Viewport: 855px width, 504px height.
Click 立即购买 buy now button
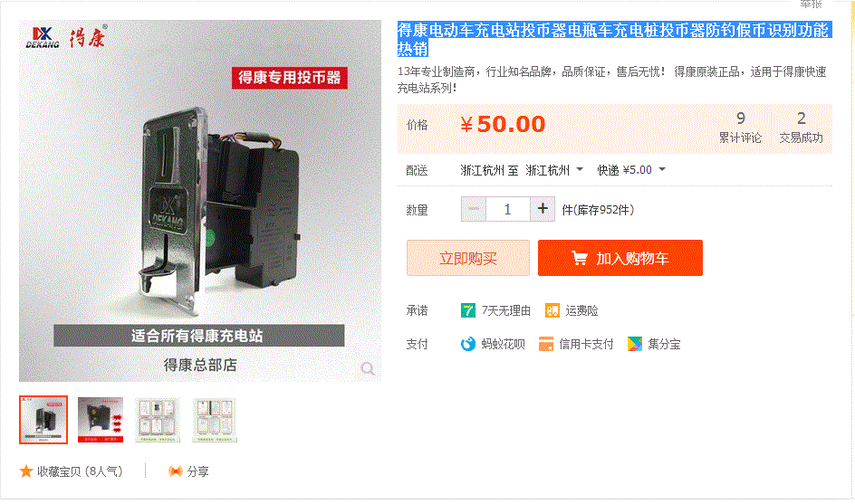click(468, 258)
